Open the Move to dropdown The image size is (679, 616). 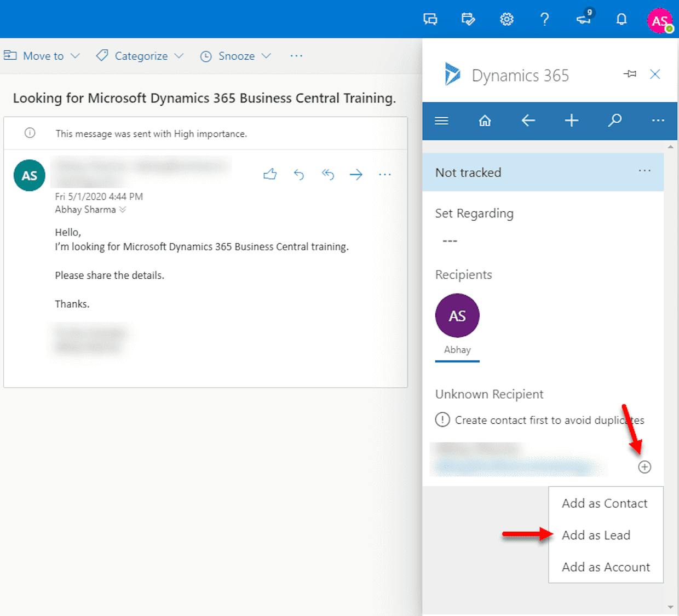[x=42, y=56]
